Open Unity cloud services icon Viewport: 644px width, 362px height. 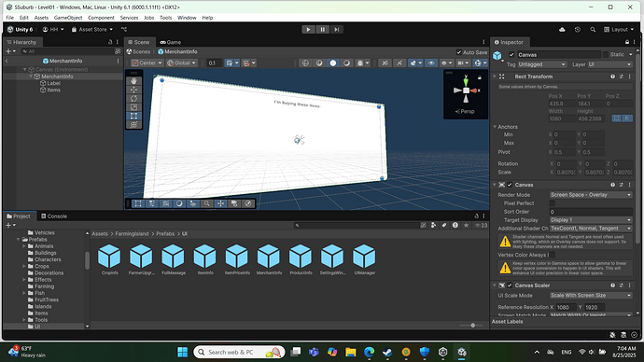point(562,30)
